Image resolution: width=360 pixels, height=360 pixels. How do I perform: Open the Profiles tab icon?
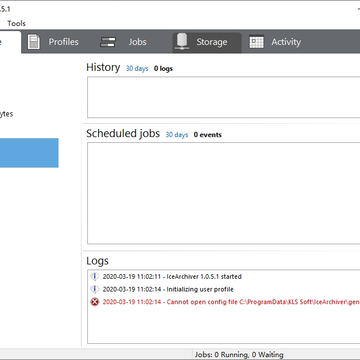pyautogui.click(x=34, y=42)
